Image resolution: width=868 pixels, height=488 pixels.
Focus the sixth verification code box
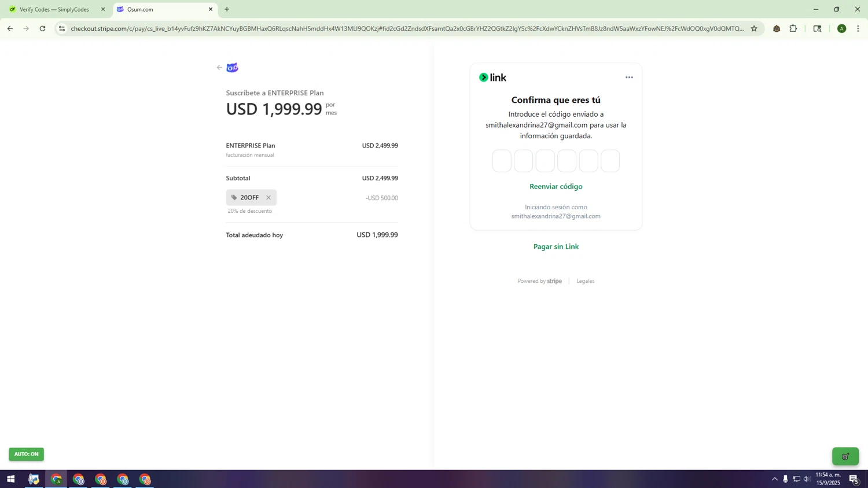(610, 161)
